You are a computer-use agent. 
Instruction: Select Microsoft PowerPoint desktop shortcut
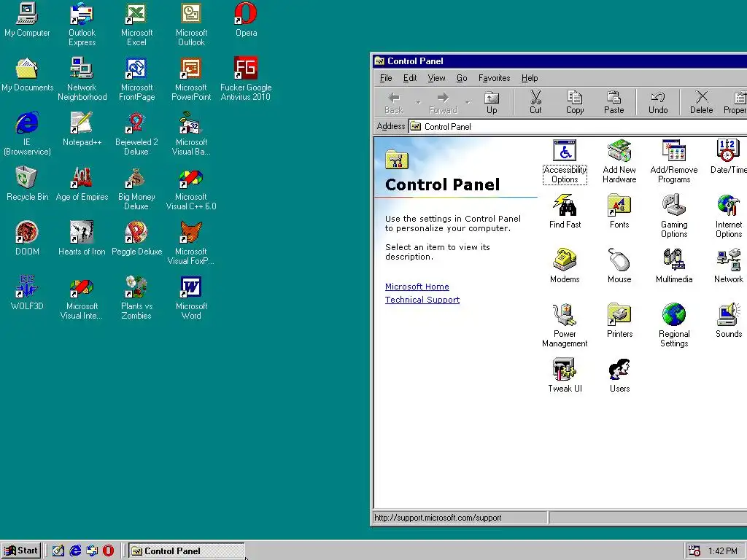(x=191, y=79)
